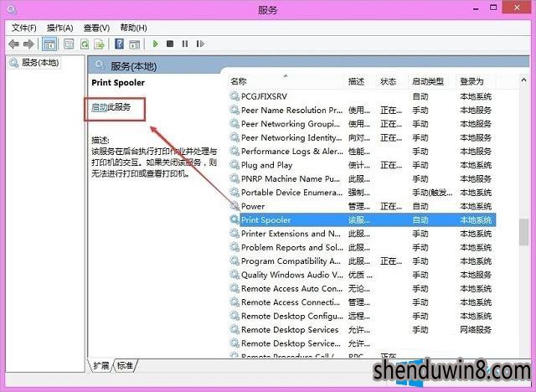Stop the service with square icon
The height and width of the screenshot is (392, 536).
170,44
